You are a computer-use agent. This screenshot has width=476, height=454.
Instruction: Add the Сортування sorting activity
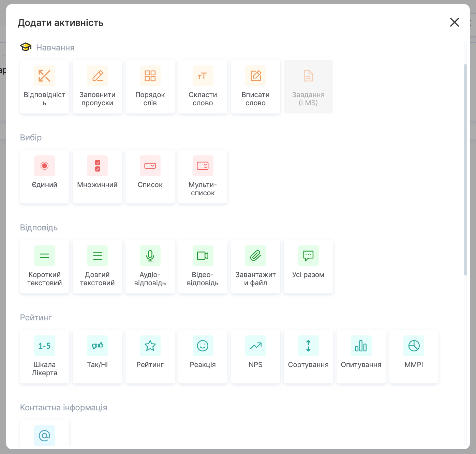coord(308,356)
